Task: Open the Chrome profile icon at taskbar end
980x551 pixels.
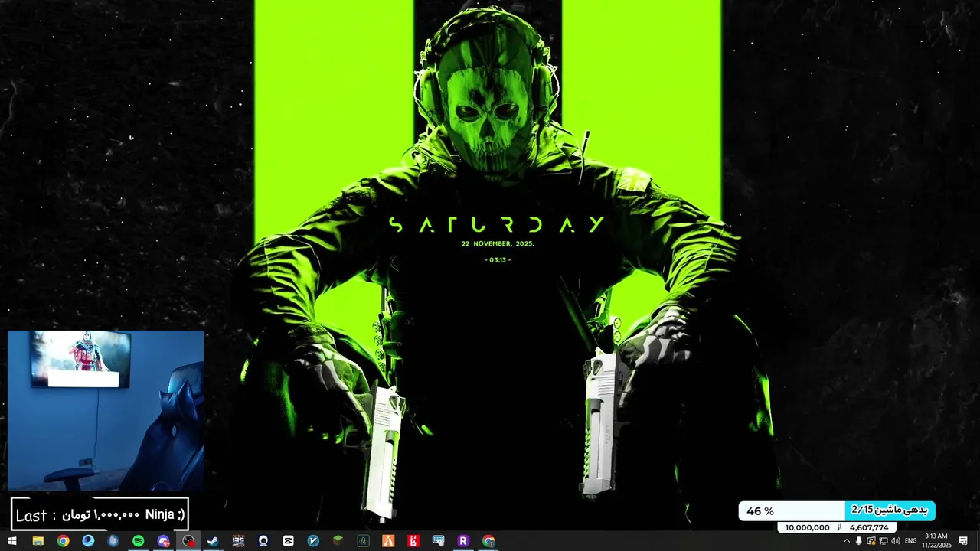Action: [x=488, y=541]
